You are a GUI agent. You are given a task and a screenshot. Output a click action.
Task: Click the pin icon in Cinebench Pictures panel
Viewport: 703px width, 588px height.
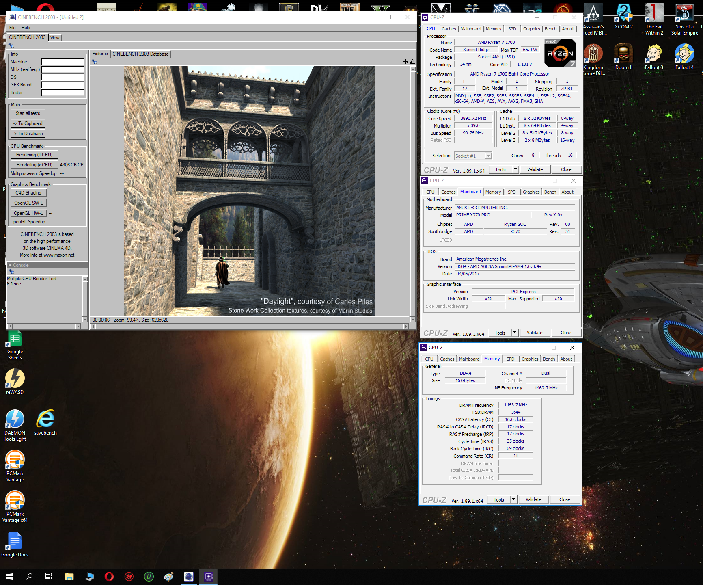[x=94, y=61]
